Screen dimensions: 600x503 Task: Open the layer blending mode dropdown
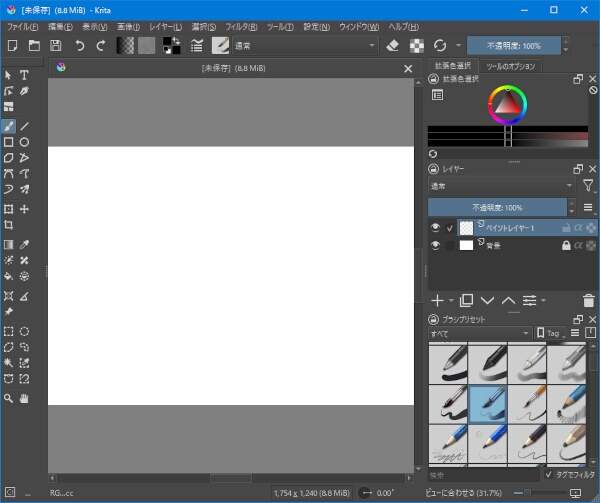(x=502, y=186)
